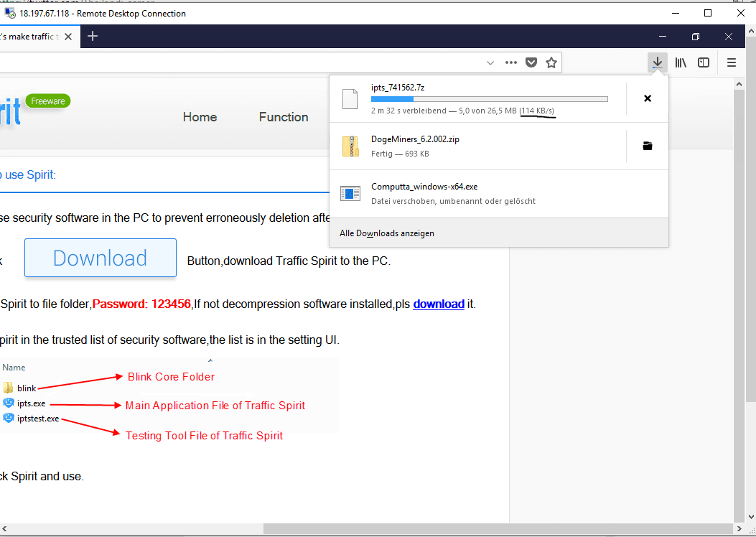Click the blink folder icon in screenshot

point(8,388)
